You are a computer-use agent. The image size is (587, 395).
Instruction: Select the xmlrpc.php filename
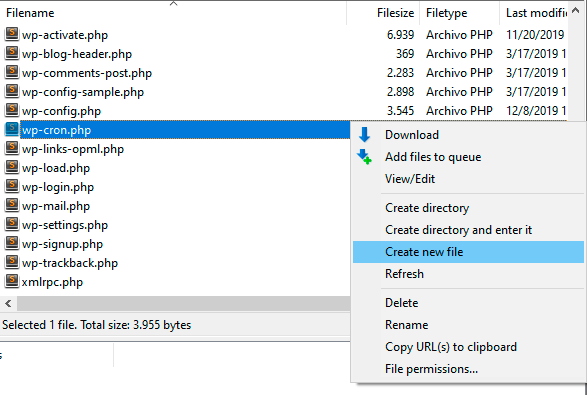click(52, 282)
